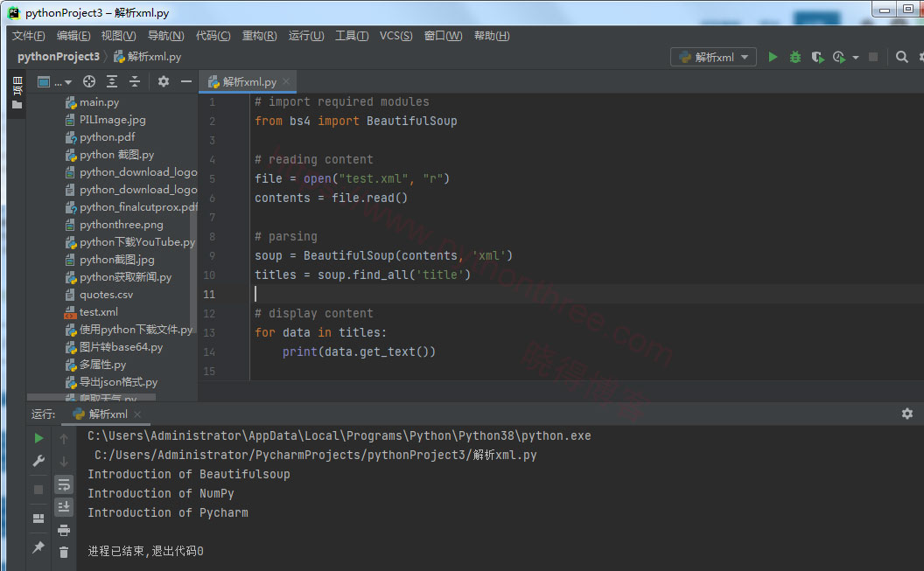Image resolution: width=924 pixels, height=571 pixels.
Task: Toggle scroll to end in console
Action: [x=64, y=507]
